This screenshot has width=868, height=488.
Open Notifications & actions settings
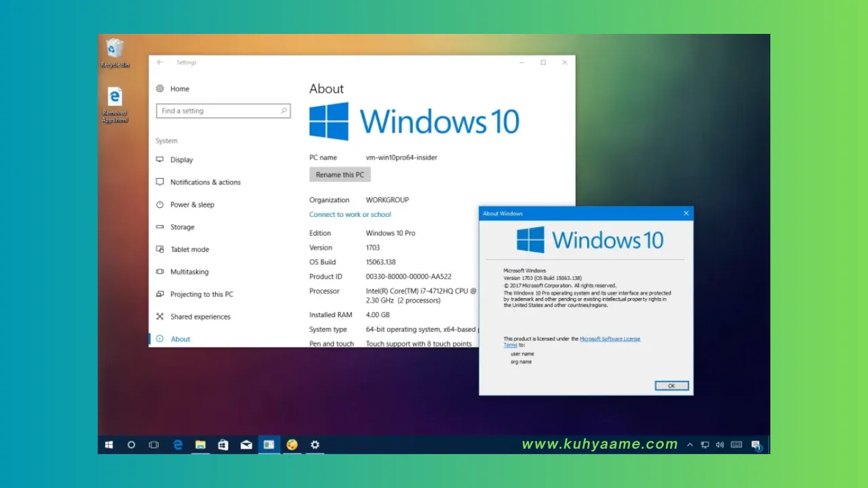[198, 182]
